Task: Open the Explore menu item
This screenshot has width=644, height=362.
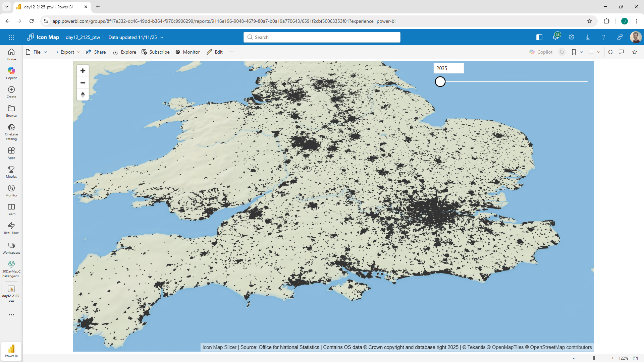Action: coord(124,52)
